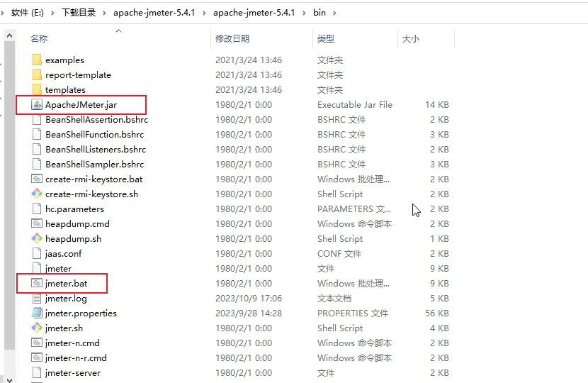Click the scrollbar up arrow

pos(10,35)
